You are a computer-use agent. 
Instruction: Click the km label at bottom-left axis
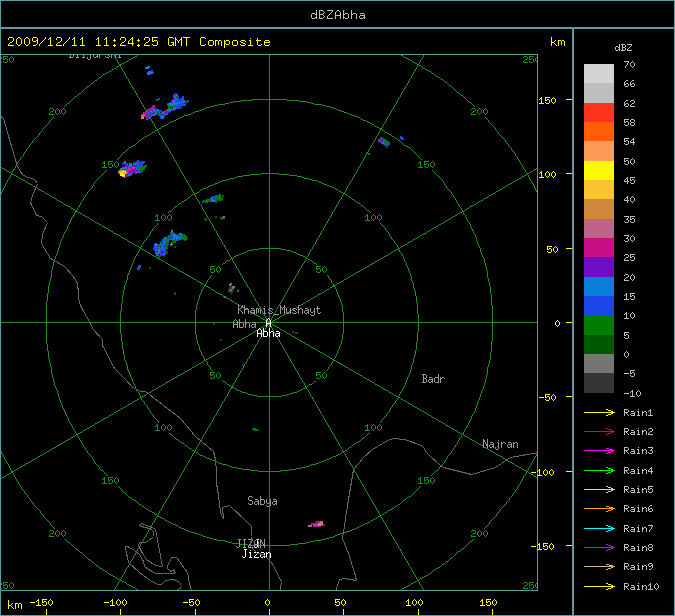pos(15,605)
